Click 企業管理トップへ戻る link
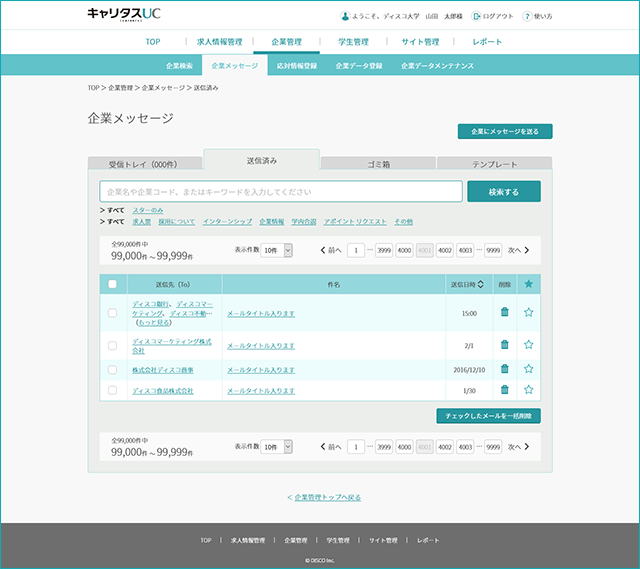Viewport: 640px width, 569px height. 327,497
